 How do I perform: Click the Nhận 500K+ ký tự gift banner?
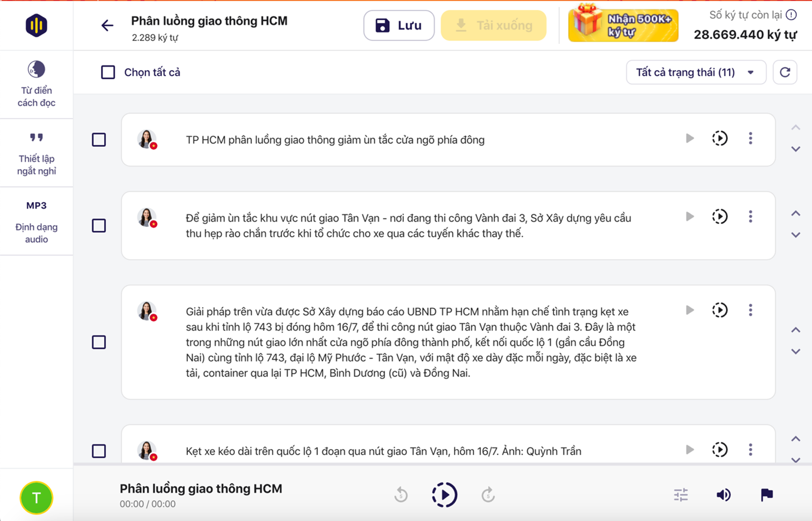coord(623,25)
